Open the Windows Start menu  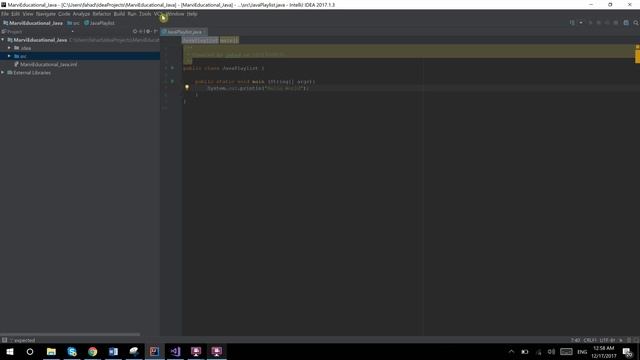10,351
